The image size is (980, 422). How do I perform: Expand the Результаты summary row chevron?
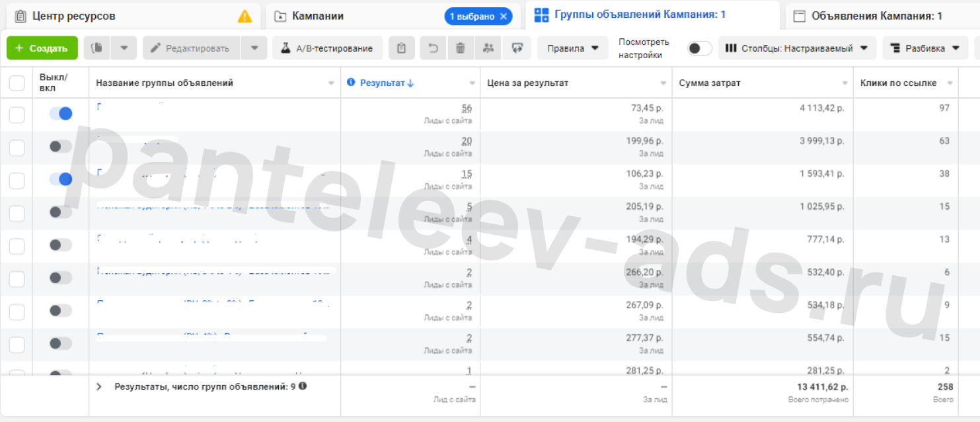click(x=99, y=386)
